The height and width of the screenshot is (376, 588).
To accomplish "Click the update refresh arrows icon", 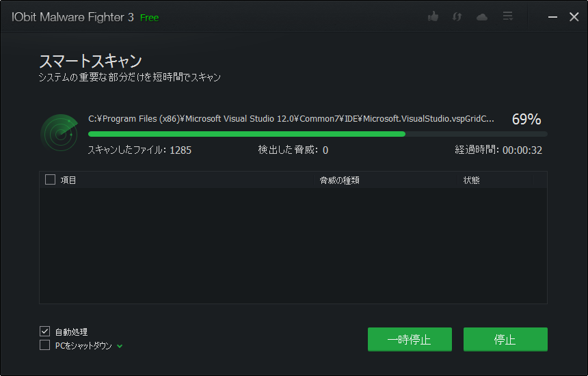I will tap(457, 16).
